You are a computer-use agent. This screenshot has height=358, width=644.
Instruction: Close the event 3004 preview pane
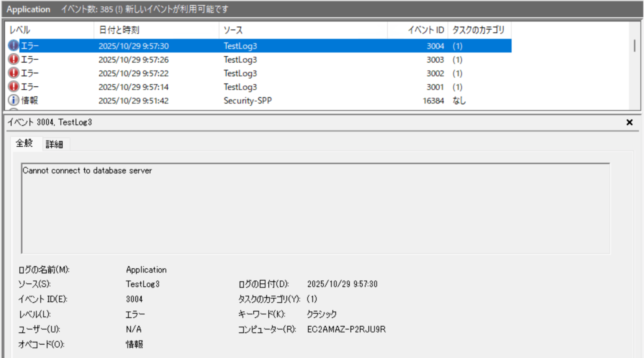tap(629, 122)
